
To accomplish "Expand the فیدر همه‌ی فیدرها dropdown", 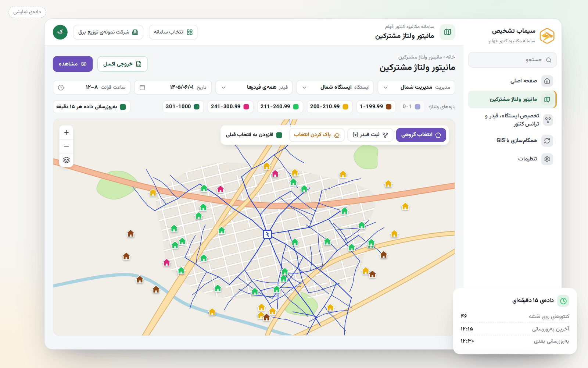I will [x=254, y=87].
